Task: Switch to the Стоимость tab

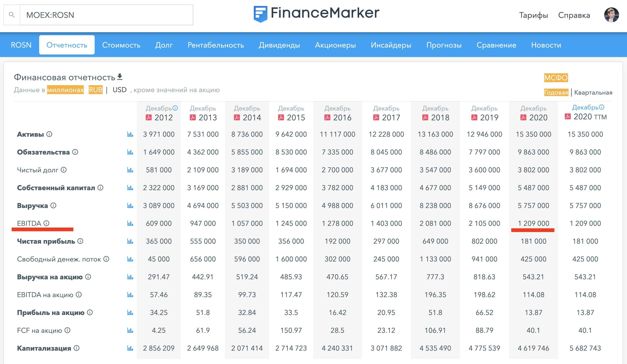Action: [121, 45]
